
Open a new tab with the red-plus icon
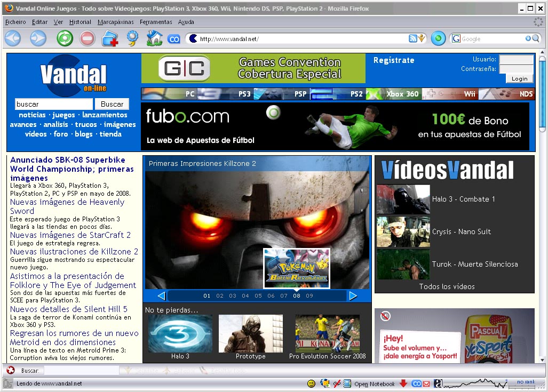(110, 38)
